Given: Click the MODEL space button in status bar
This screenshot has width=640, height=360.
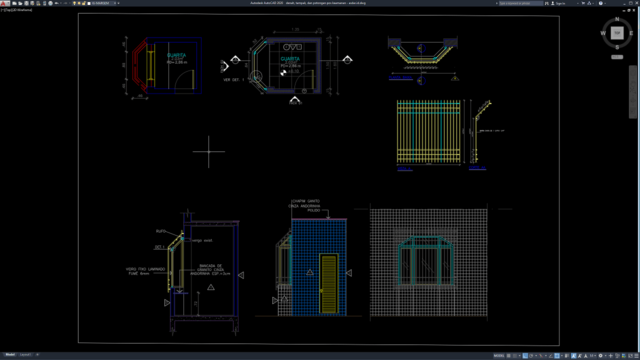Looking at the screenshot, I should point(499,356).
